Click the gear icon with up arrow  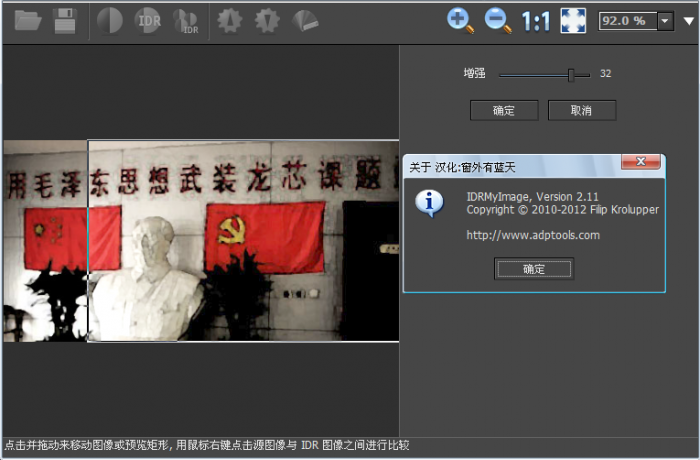click(229, 21)
